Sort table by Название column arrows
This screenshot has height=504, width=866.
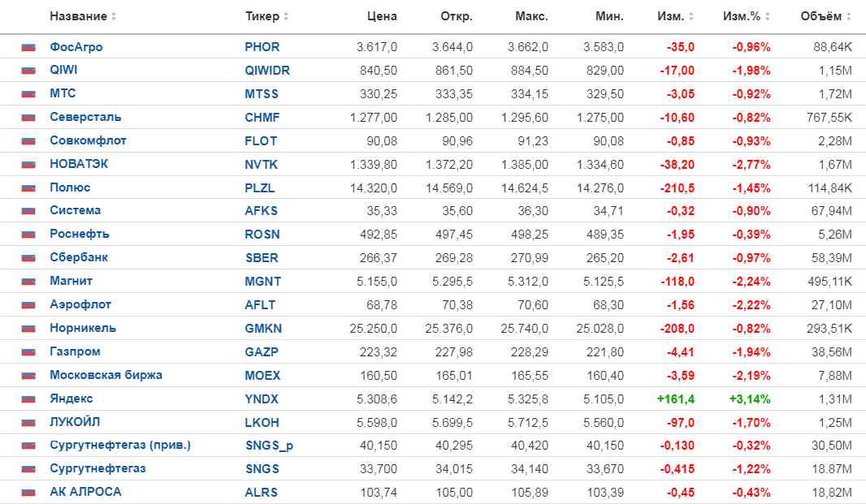114,16
